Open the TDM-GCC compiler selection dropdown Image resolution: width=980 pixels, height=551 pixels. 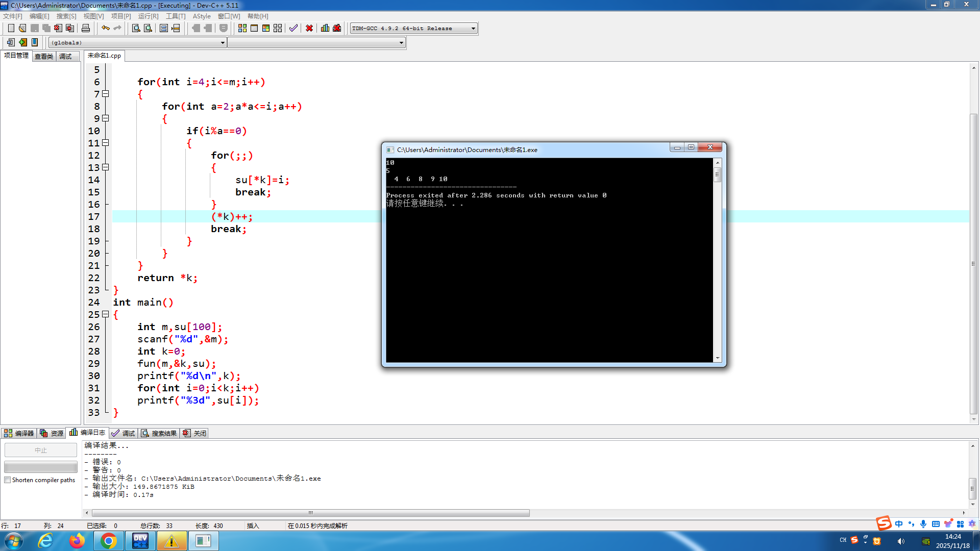tap(473, 29)
